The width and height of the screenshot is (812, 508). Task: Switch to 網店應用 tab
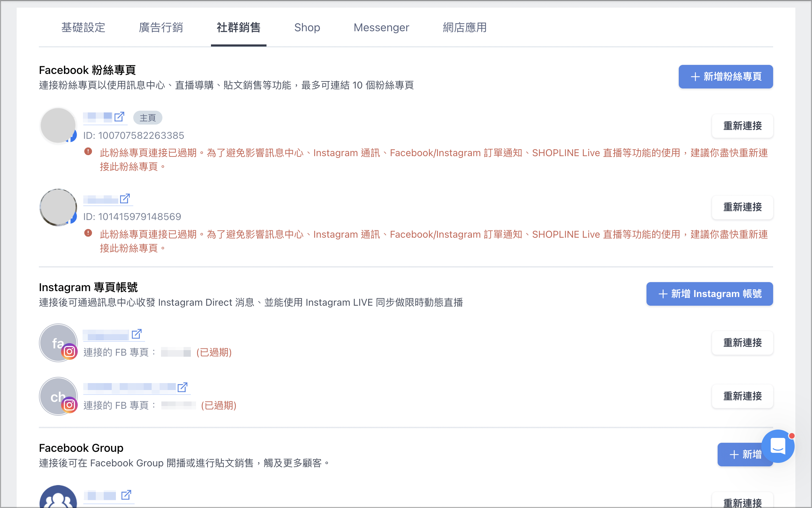[x=465, y=27]
